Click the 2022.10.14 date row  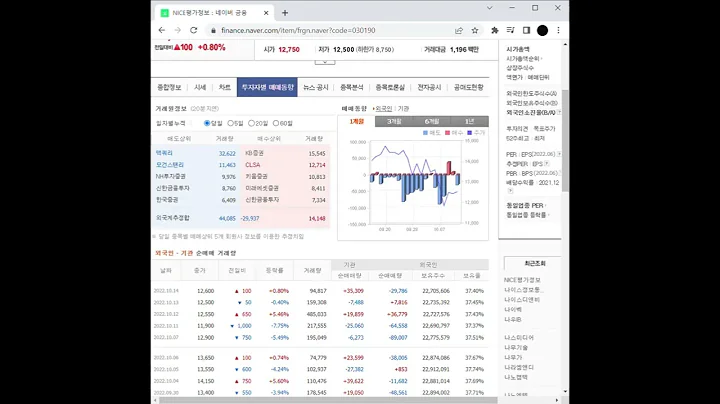pyautogui.click(x=321, y=291)
